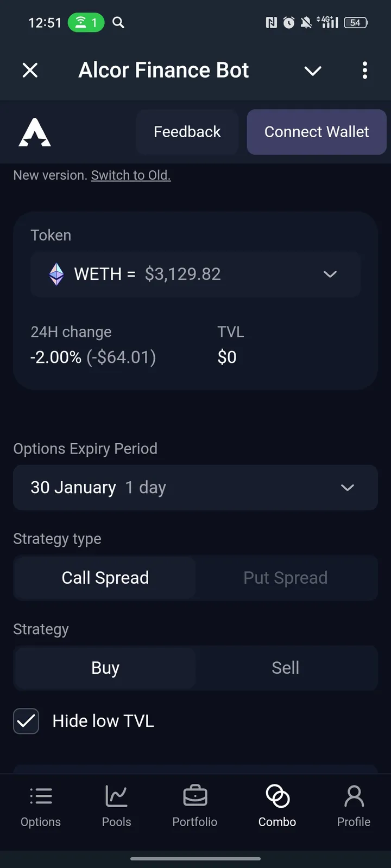
Task: Tap the Alcor logo icon
Action: [x=35, y=132]
